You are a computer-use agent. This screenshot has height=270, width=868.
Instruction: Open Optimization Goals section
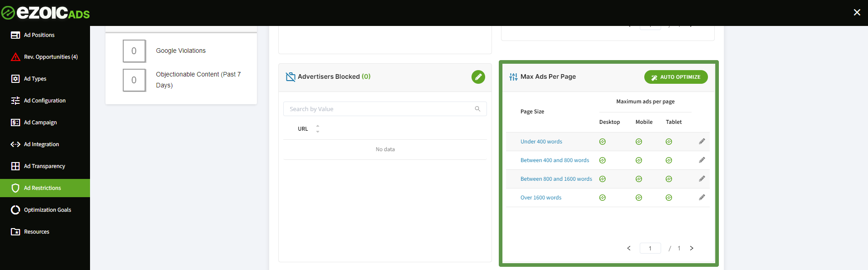click(47, 210)
